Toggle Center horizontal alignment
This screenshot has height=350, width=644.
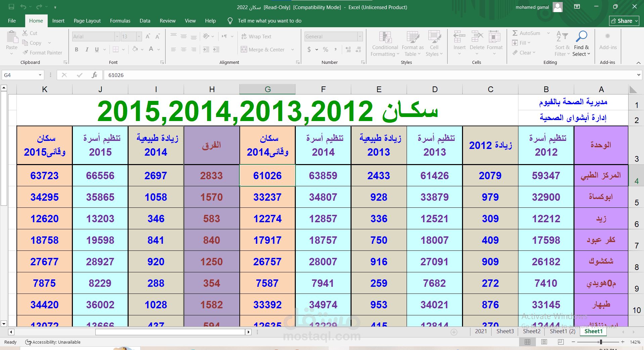pos(184,49)
